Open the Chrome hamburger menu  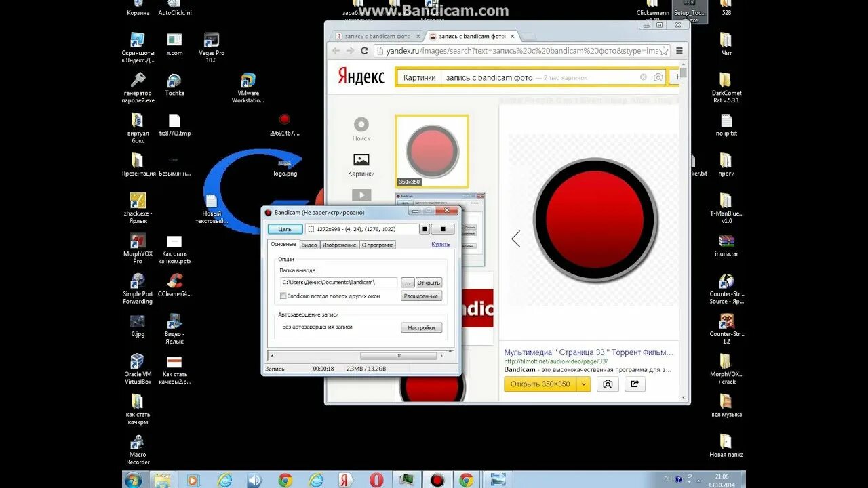679,51
